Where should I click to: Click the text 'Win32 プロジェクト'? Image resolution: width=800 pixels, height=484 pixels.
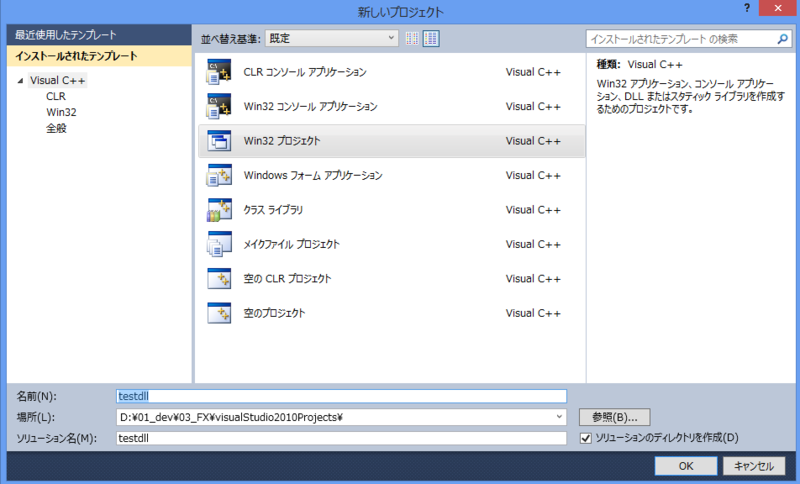point(282,141)
